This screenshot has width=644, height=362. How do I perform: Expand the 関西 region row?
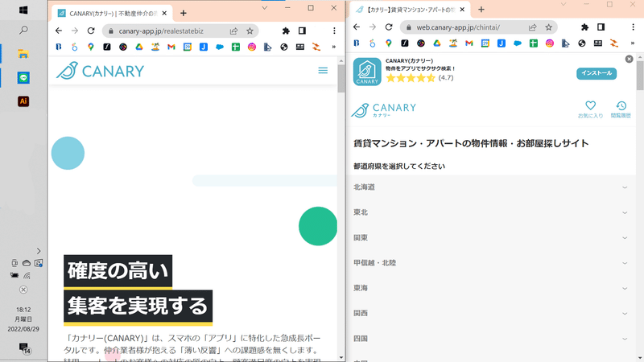491,313
